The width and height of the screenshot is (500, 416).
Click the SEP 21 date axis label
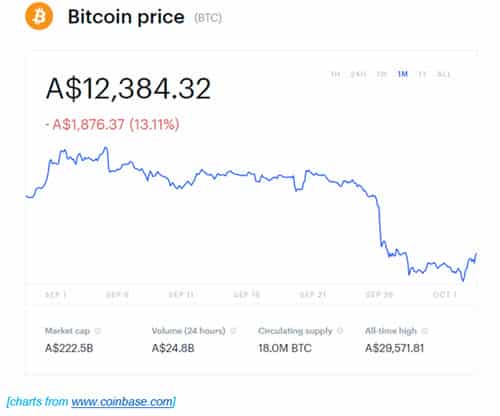pos(312,294)
